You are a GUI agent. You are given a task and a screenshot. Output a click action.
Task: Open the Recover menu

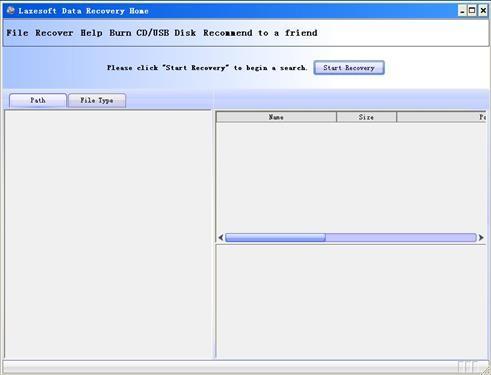(54, 33)
